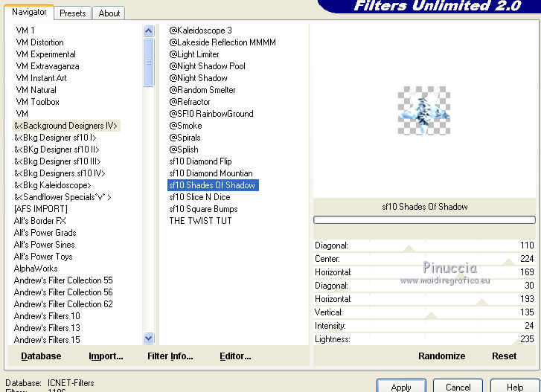
Task: Select &<Background Designers IV> category
Action: [65, 126]
